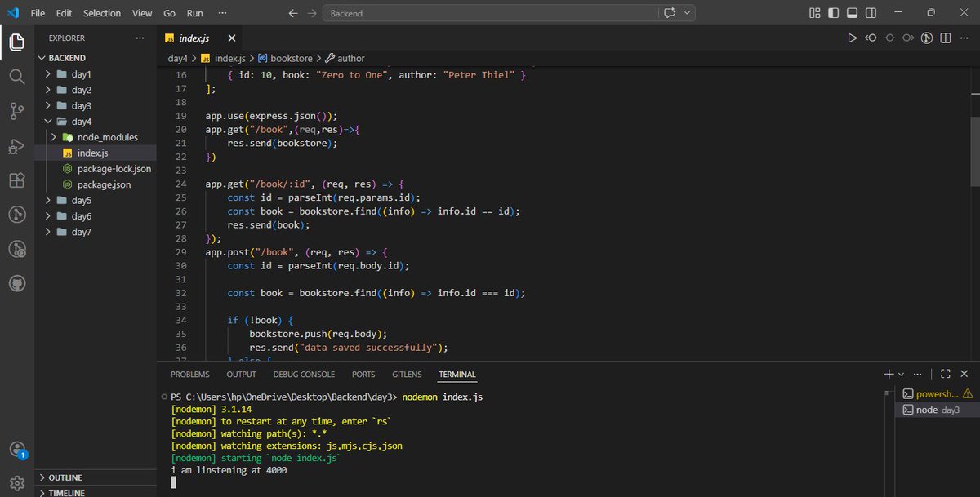
Task: Toggle Secondary Side Bar visibility
Action: (x=871, y=13)
